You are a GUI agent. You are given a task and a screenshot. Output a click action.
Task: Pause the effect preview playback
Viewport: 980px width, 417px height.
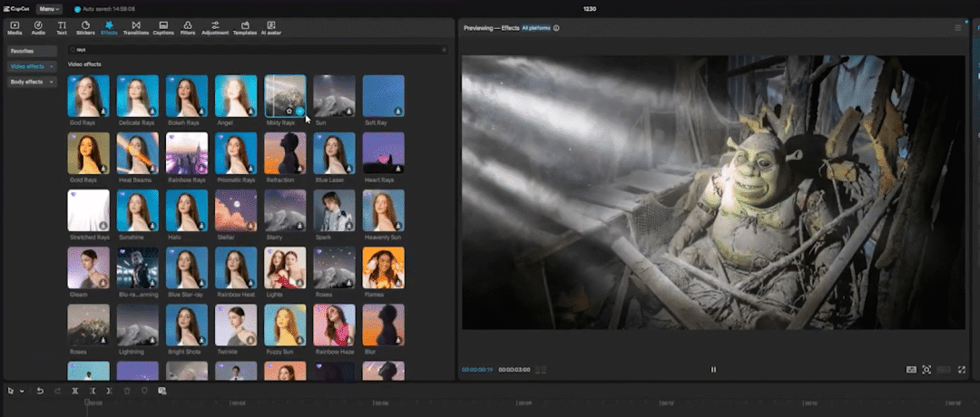coord(713,370)
